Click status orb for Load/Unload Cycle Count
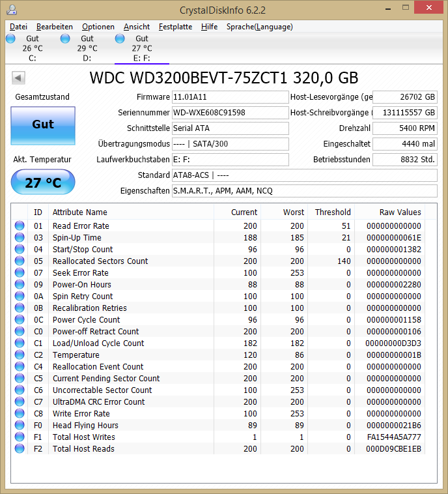448x494 pixels. coord(20,343)
